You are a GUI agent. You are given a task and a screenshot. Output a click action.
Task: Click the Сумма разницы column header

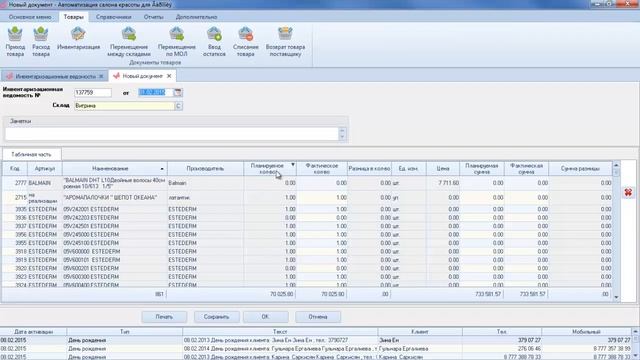tap(580, 169)
